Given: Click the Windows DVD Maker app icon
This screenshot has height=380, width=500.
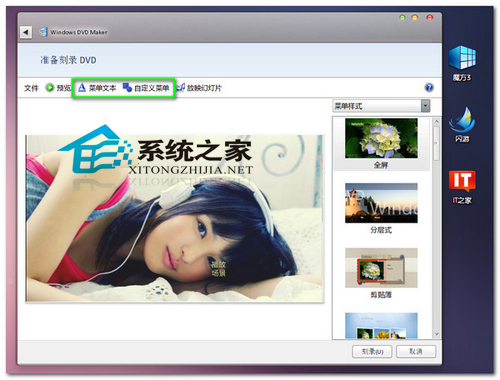Looking at the screenshot, I should tap(43, 32).
